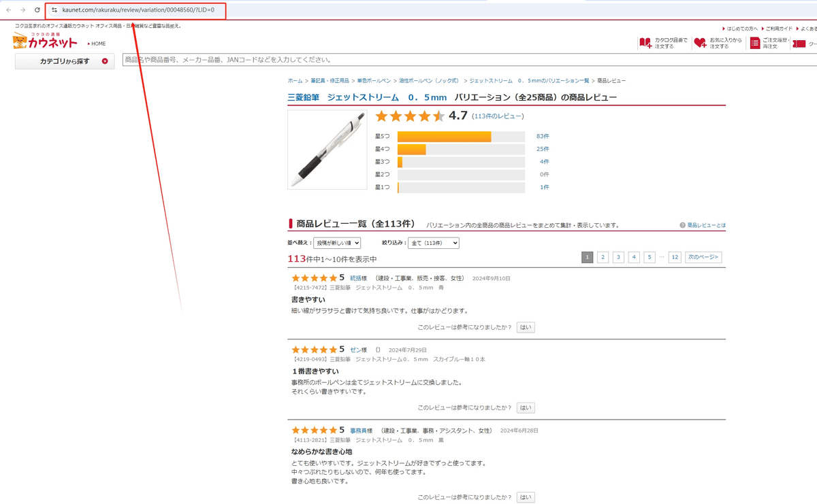Go to review page 3
The width and height of the screenshot is (817, 504).
tap(618, 257)
